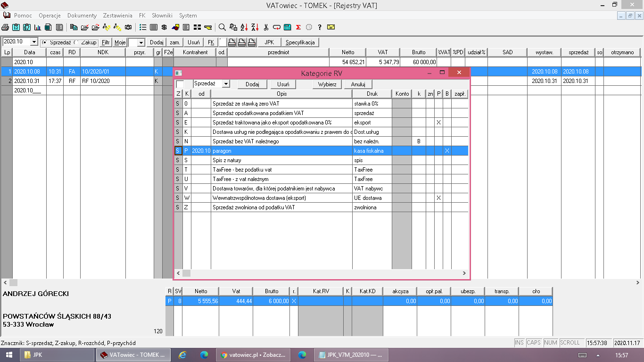Select the Zakup radio button
This screenshot has width=644, height=362.
[x=76, y=42]
